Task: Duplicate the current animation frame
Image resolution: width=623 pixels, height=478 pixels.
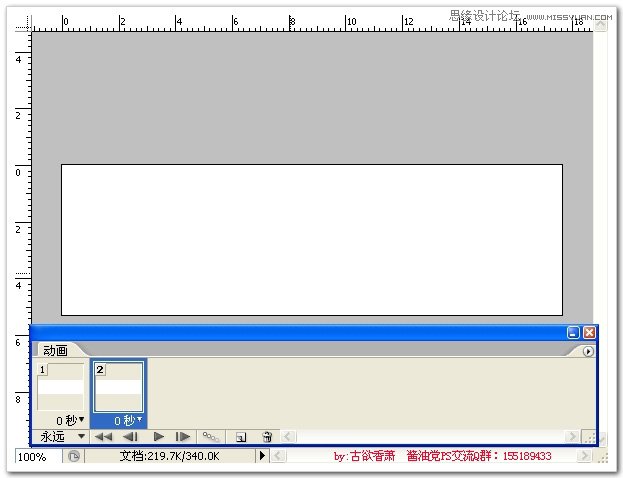Action: click(241, 437)
